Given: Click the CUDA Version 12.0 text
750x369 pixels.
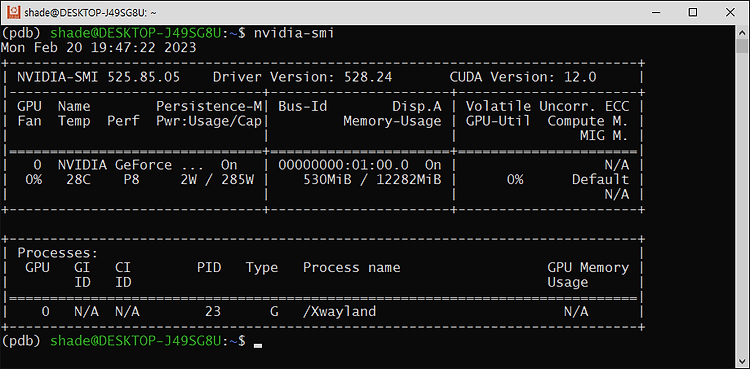Looking at the screenshot, I should coord(523,77).
